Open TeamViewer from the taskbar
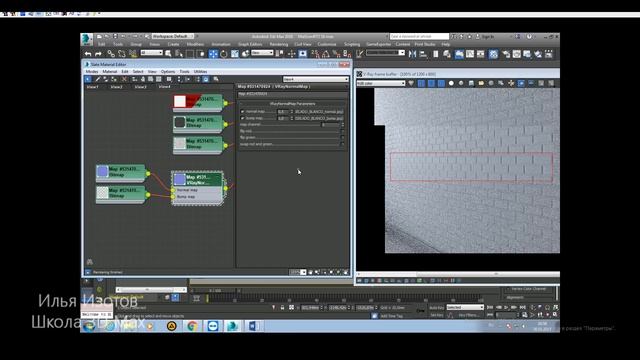Screen dimensions: 640x360 tap(213, 326)
